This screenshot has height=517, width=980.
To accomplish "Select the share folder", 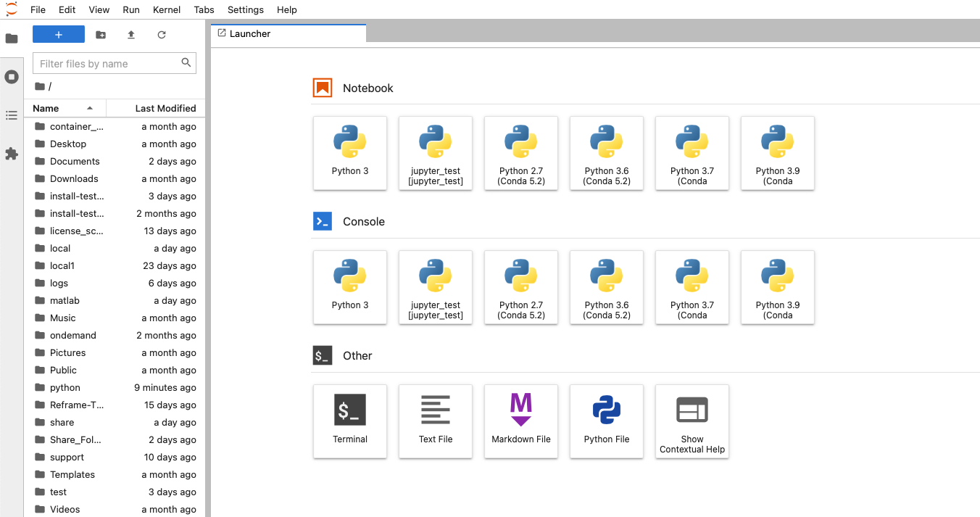I will (x=115, y=422).
